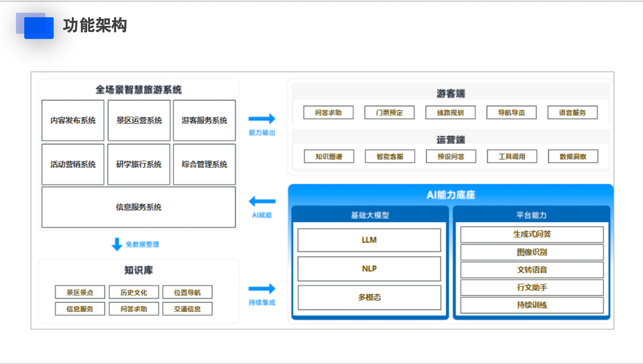Click the 行文助手 box
The height and width of the screenshot is (364, 643).
coord(532,287)
